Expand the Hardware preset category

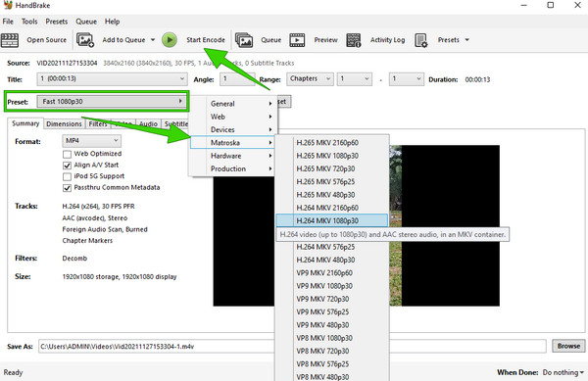[x=231, y=156]
